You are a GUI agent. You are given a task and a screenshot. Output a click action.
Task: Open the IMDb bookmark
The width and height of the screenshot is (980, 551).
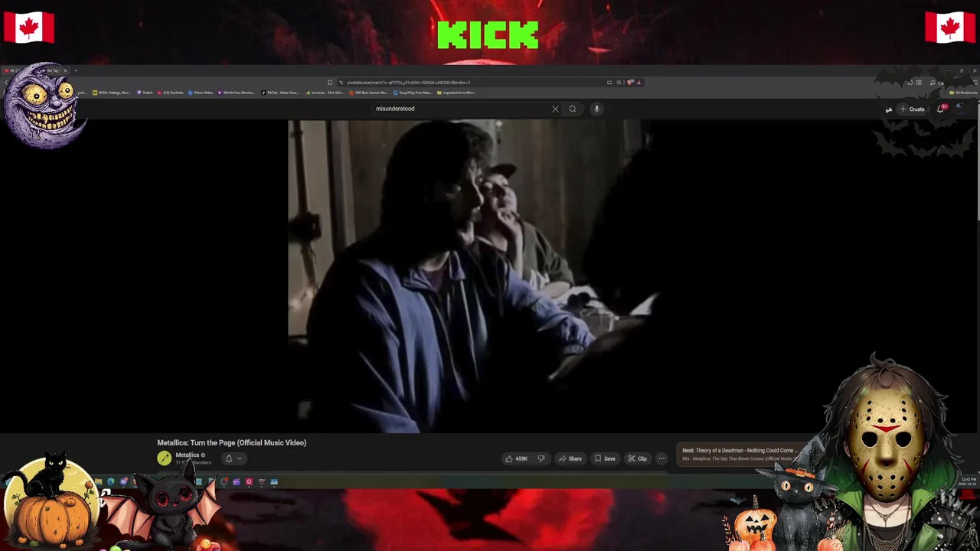(111, 93)
